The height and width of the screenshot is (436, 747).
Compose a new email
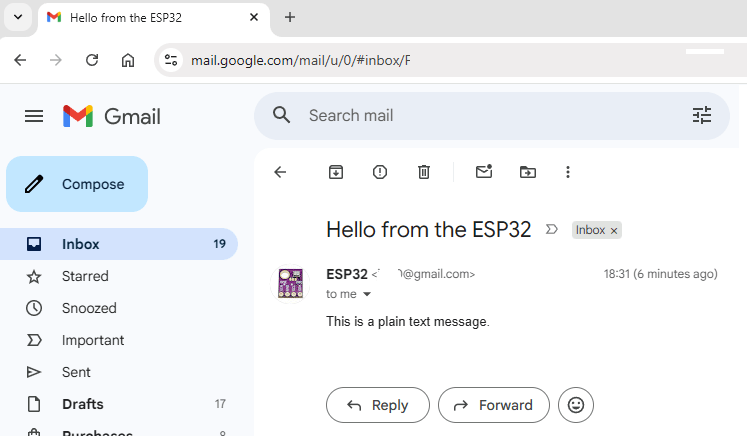(x=77, y=184)
